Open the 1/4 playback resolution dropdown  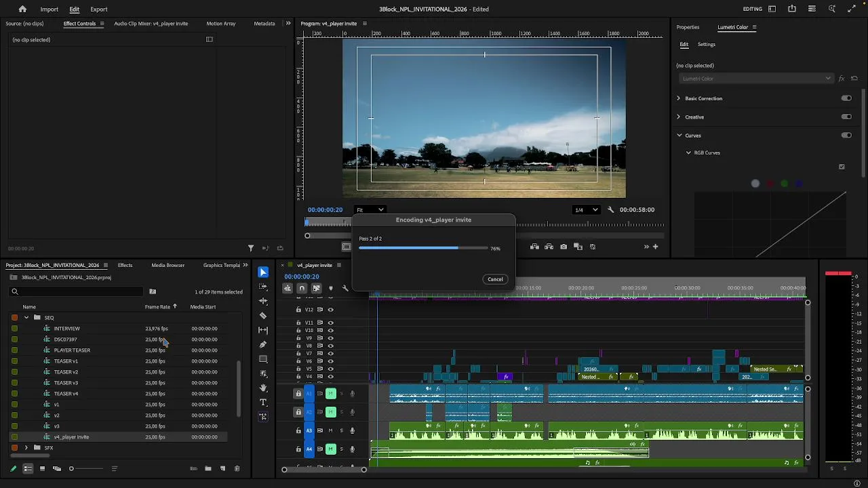tap(587, 210)
